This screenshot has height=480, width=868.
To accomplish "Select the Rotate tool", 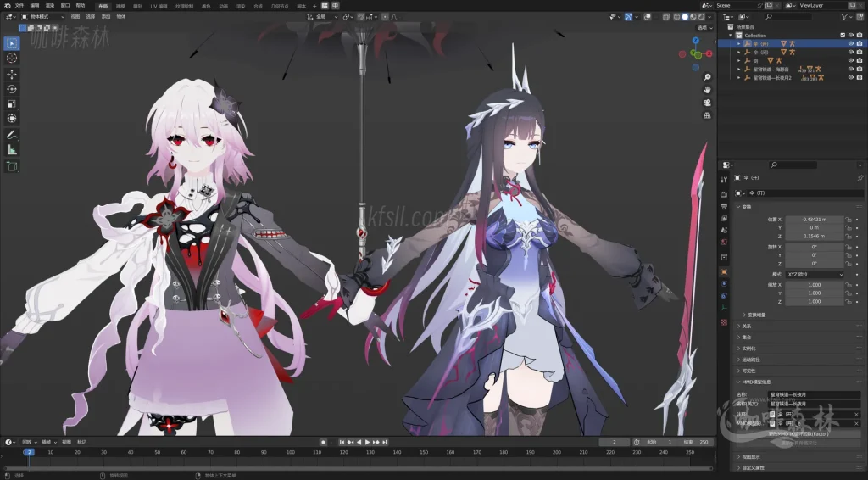I will [x=12, y=89].
